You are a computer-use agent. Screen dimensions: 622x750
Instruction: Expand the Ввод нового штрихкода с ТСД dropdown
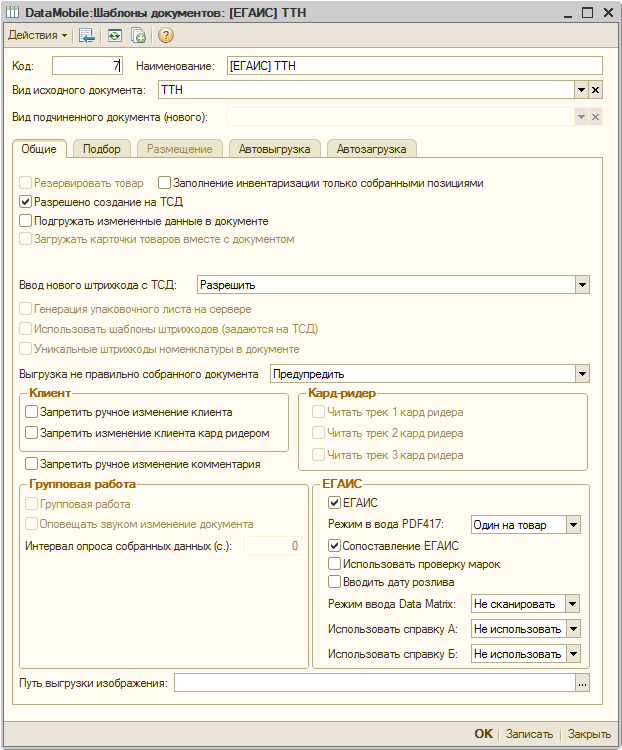pyautogui.click(x=582, y=285)
